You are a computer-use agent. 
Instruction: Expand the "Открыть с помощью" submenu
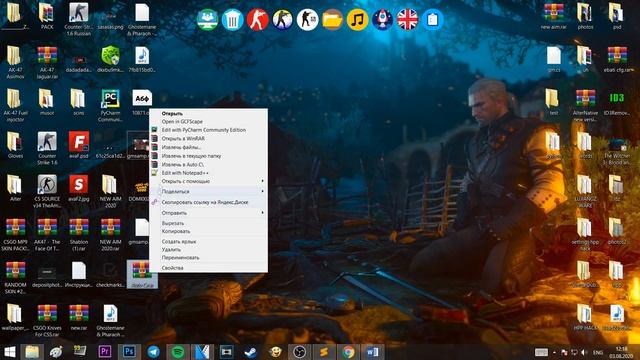(x=208, y=181)
